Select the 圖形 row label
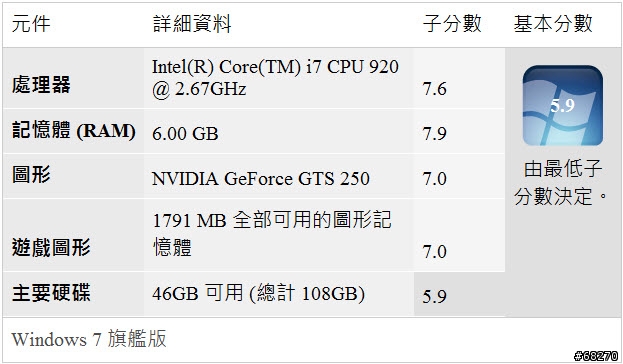Viewport: 623px width, 364px height. click(x=31, y=174)
